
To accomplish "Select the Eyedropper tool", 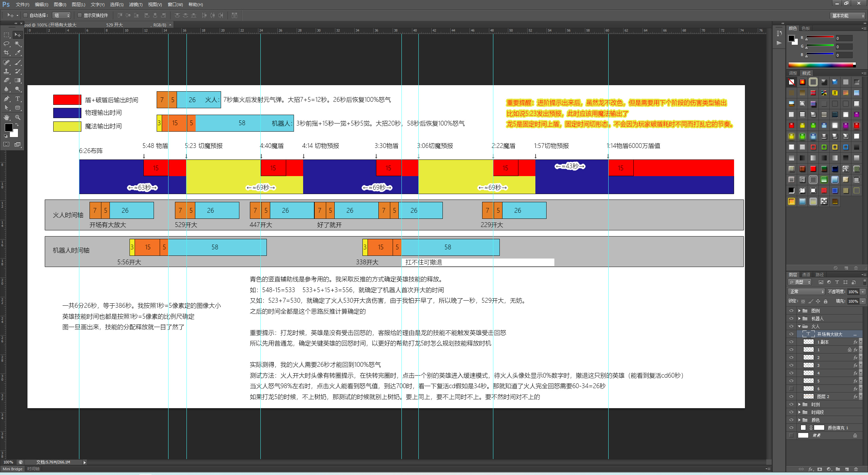I will tap(18, 53).
